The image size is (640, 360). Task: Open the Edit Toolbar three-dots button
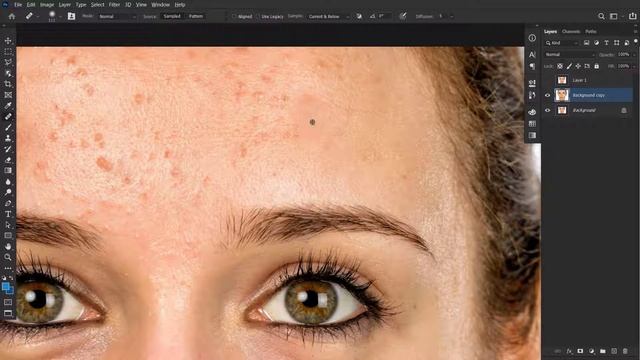tap(8, 268)
